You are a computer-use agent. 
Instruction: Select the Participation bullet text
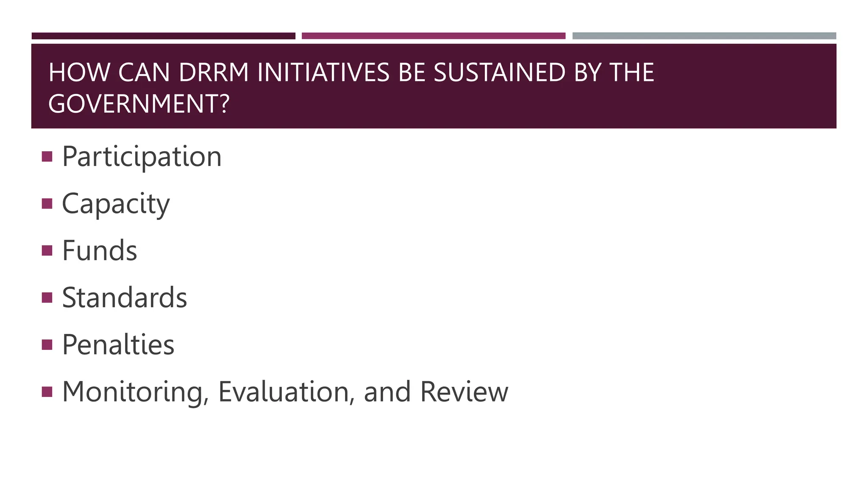coord(142,157)
